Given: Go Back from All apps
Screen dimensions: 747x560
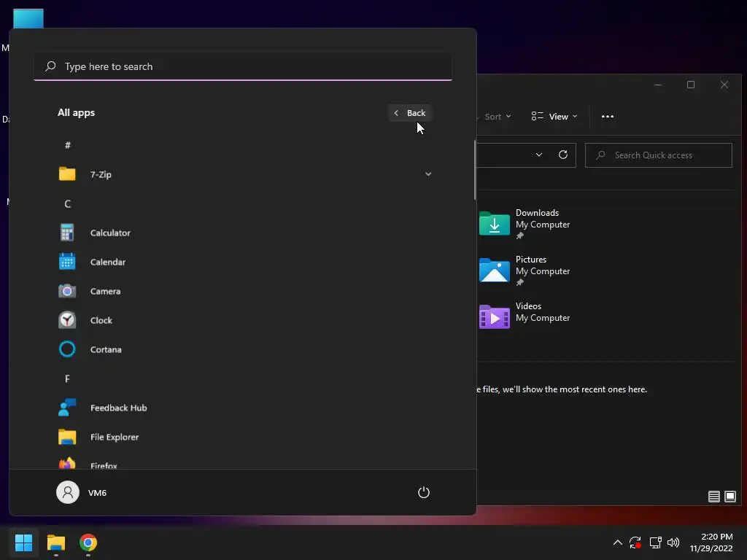Looking at the screenshot, I should click(410, 113).
